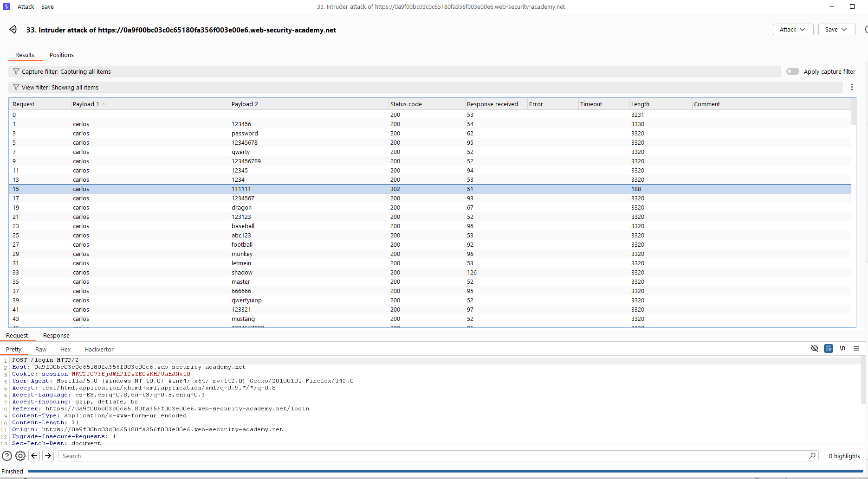868x479 pixels.
Task: Select row with payload 123456
Action: 430,124
